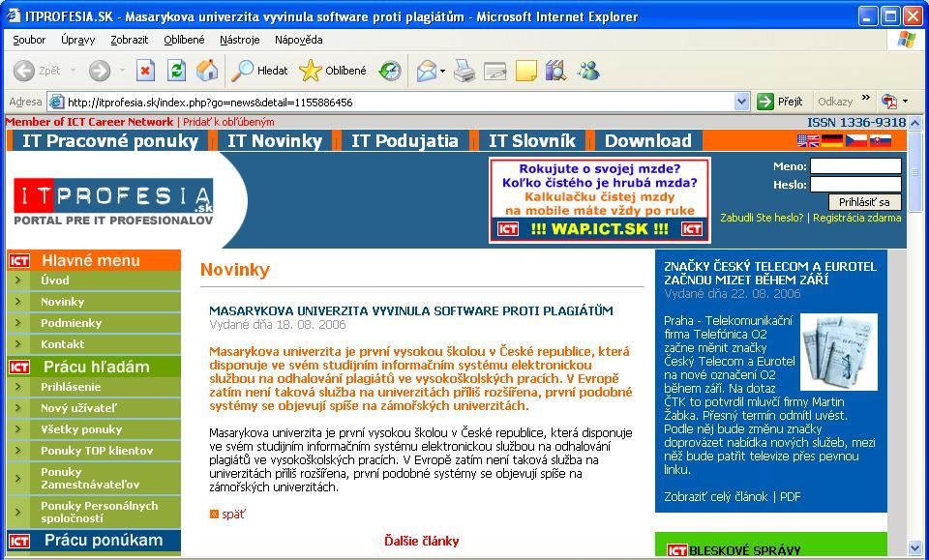This screenshot has width=929, height=560.
Task: Click the Mail envelope icon
Action: point(427,71)
